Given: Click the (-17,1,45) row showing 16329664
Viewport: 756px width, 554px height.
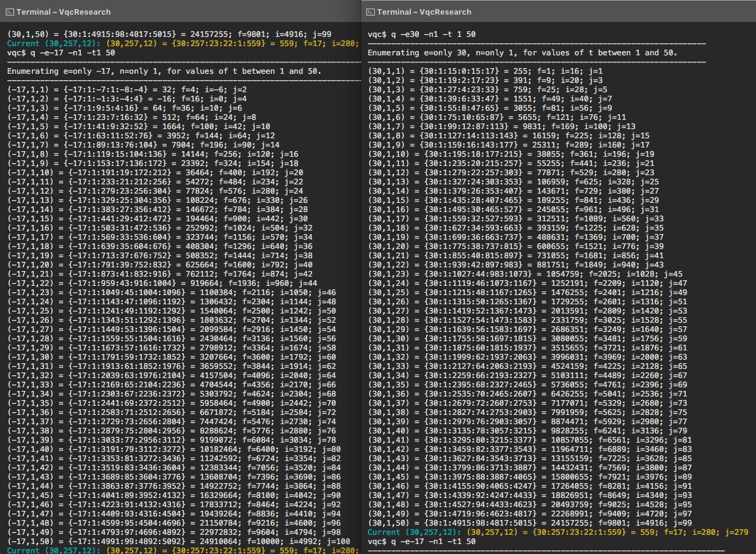Looking at the screenshot, I should 174,495.
